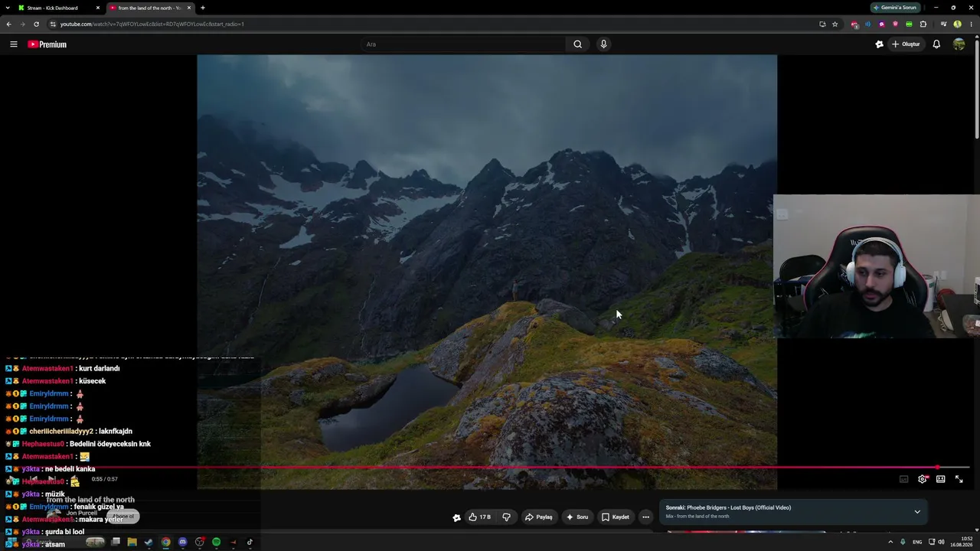Click the YouTube search magnifier button
This screenshot has height=551, width=980.
(578, 44)
